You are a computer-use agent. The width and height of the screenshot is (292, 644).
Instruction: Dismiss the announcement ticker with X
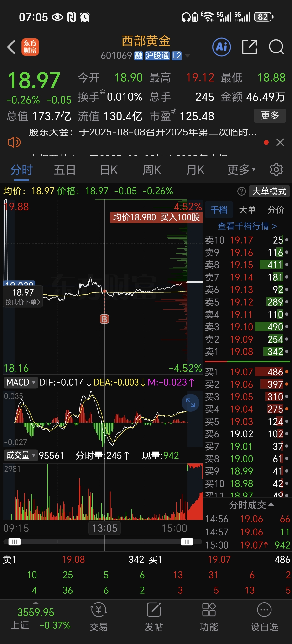tap(280, 142)
